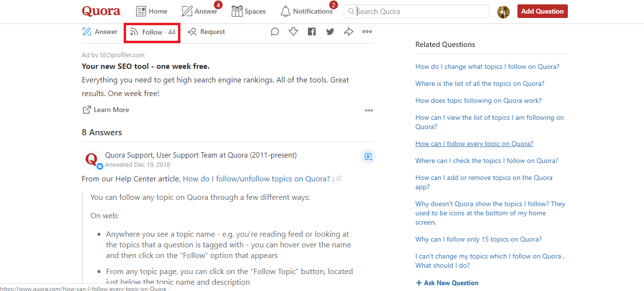Open 'Where can I check the topics I follow'
Screen dimensions: 644x291
[486, 161]
